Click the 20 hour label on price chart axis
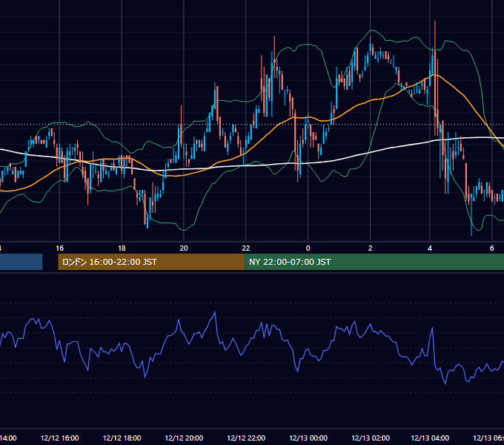Screen dimensions: 504x445 pyautogui.click(x=184, y=248)
